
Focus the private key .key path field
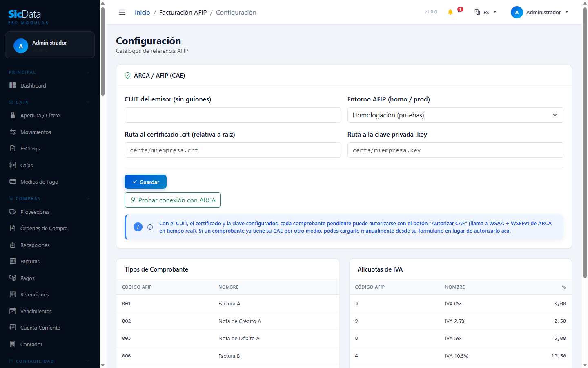click(x=455, y=150)
